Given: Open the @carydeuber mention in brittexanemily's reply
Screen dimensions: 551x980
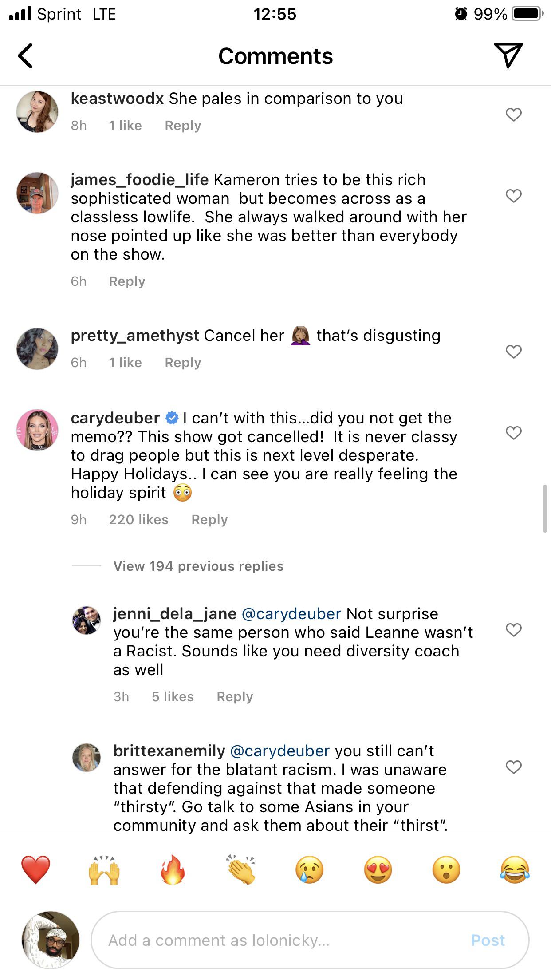Looking at the screenshot, I should (280, 751).
